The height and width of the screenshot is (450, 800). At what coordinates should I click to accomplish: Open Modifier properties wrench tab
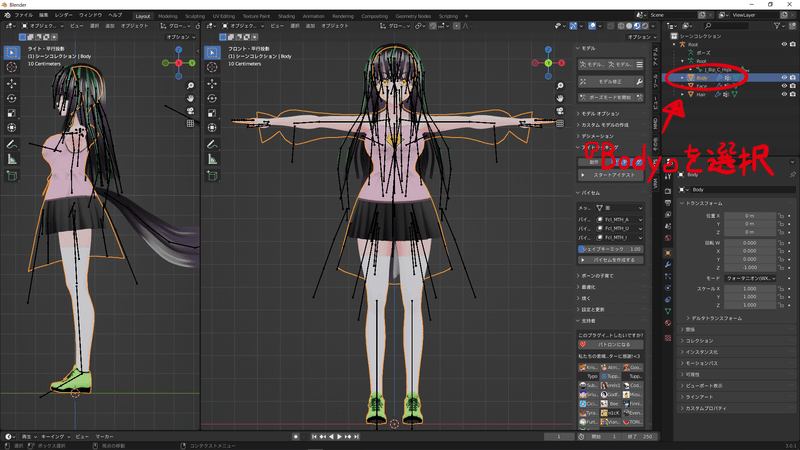668,265
